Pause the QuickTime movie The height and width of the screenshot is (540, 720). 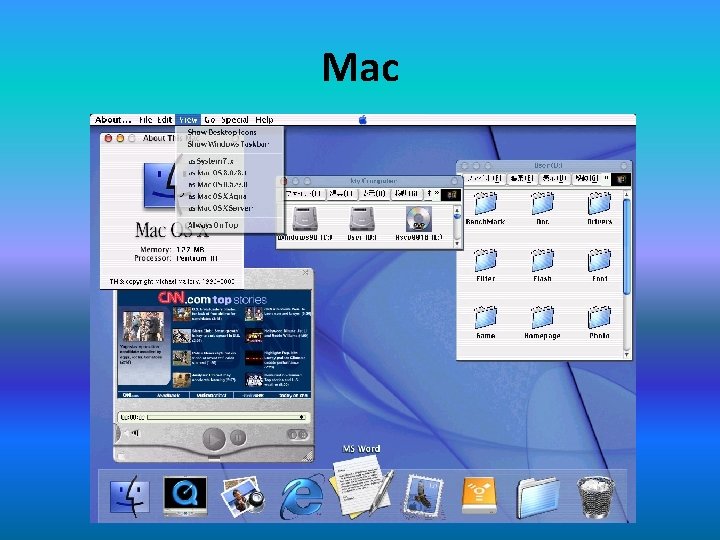[x=237, y=438]
